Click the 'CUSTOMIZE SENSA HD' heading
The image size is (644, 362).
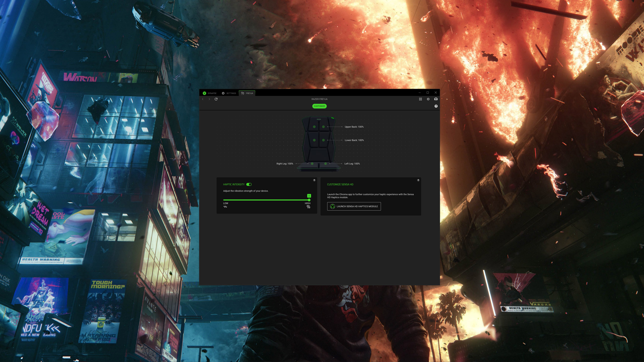[340, 184]
